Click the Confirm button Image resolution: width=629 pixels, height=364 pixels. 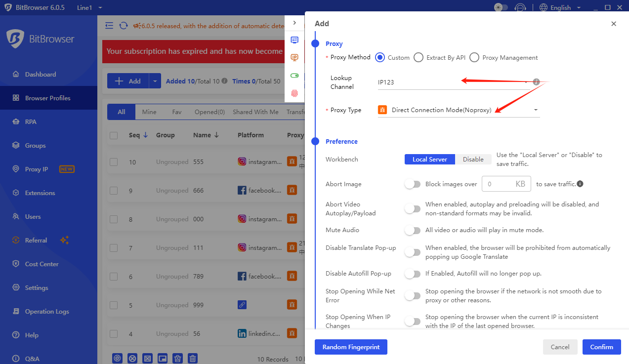pyautogui.click(x=601, y=347)
